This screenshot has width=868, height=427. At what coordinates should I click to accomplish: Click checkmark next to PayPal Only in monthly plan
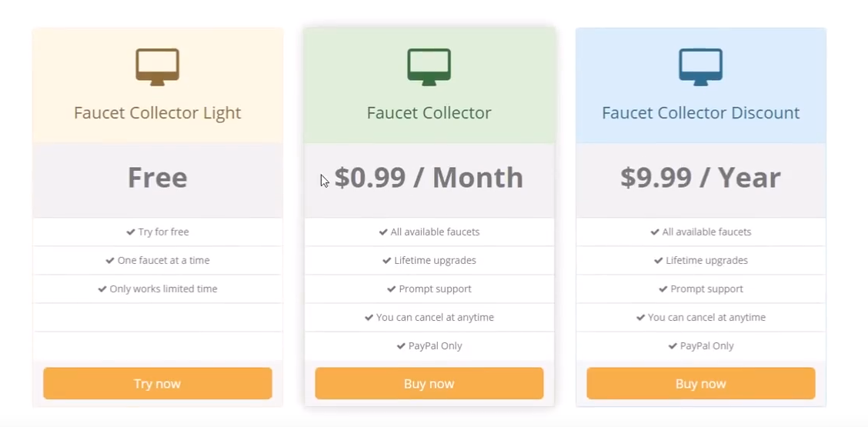click(402, 345)
